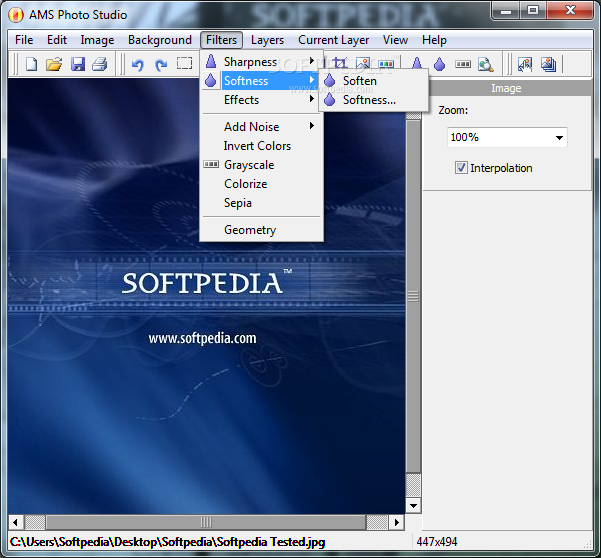Click the Grayscale strip icon in the toolbar
Screen dimensions: 601x558
coord(463,64)
